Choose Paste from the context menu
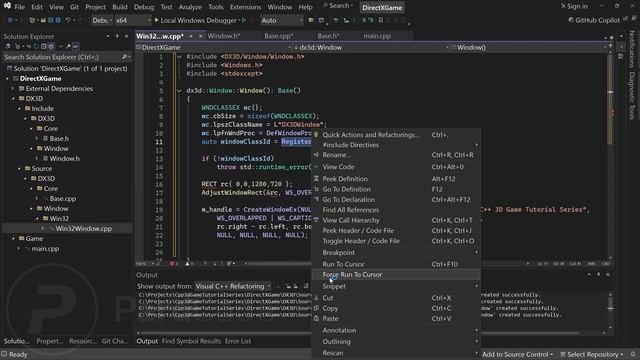Image resolution: width=640 pixels, height=360 pixels. [x=330, y=318]
